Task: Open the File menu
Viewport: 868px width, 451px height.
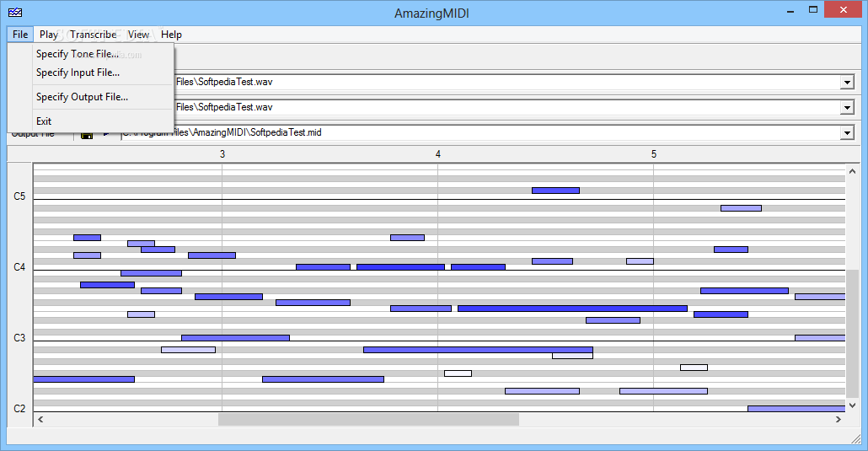Action: tap(20, 35)
